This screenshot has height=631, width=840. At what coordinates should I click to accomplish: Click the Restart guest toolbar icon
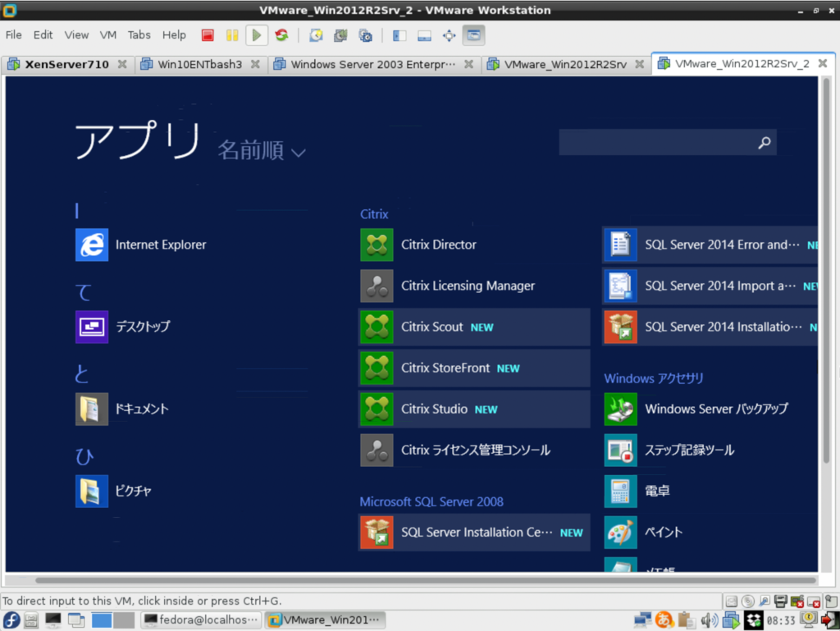(282, 35)
